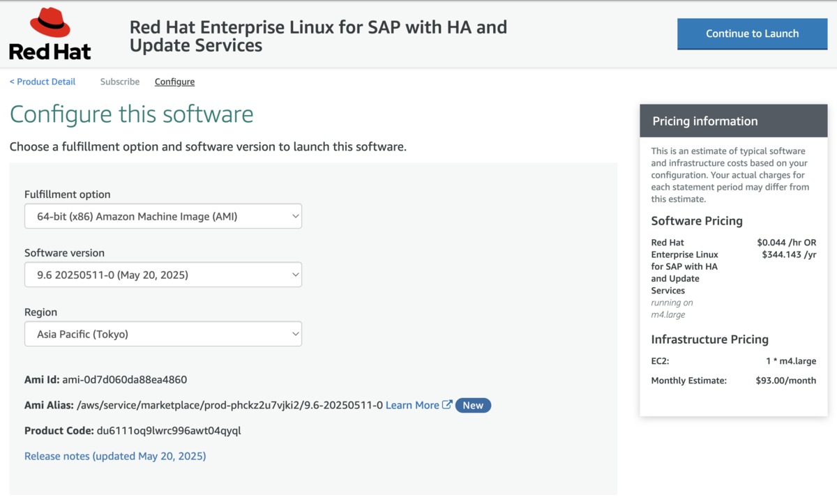The height and width of the screenshot is (504, 837).
Task: Click the Configure this software heading
Action: (132, 114)
